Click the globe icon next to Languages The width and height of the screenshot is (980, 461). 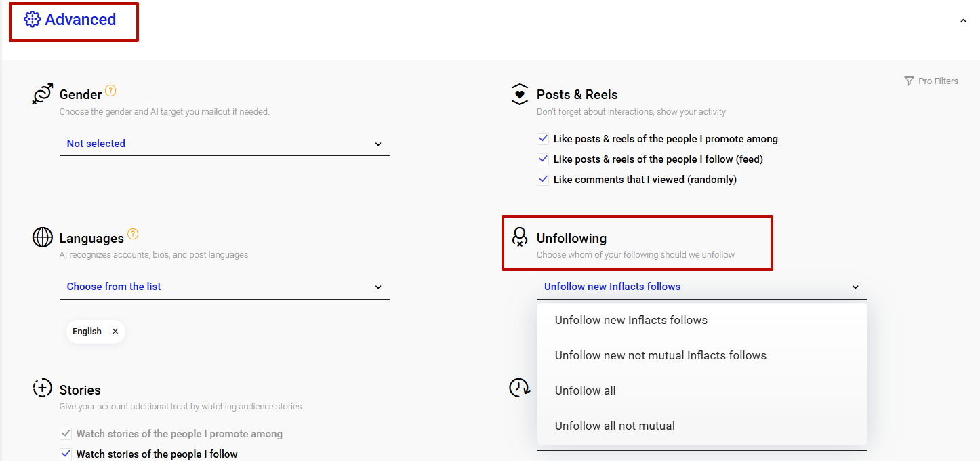pos(42,237)
